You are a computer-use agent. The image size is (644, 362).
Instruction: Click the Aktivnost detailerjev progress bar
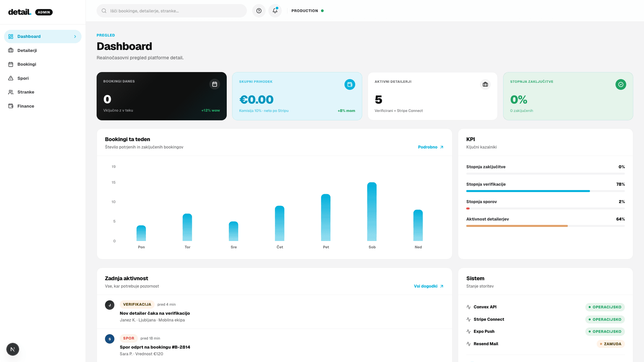coord(545,226)
